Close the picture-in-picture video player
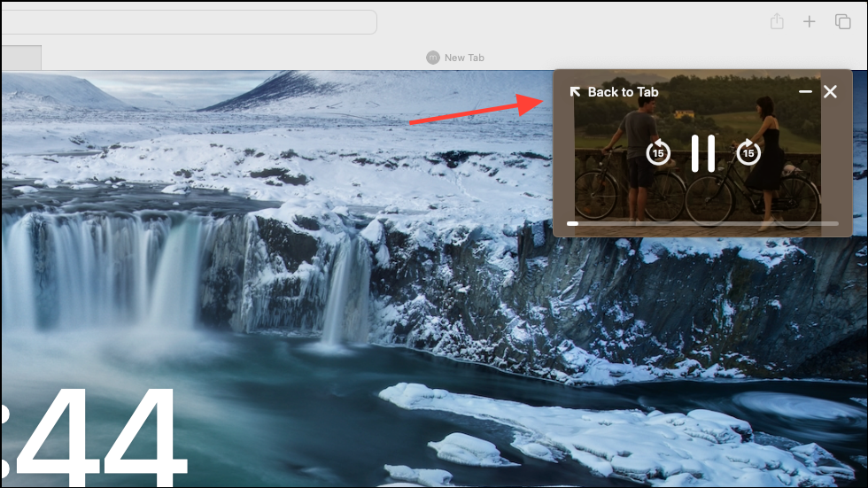The height and width of the screenshot is (488, 868). point(830,92)
